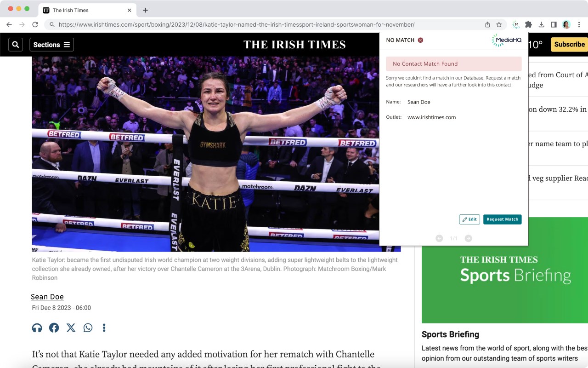Bookmark page with the star icon
Screen dimensions: 588x368
tap(499, 24)
